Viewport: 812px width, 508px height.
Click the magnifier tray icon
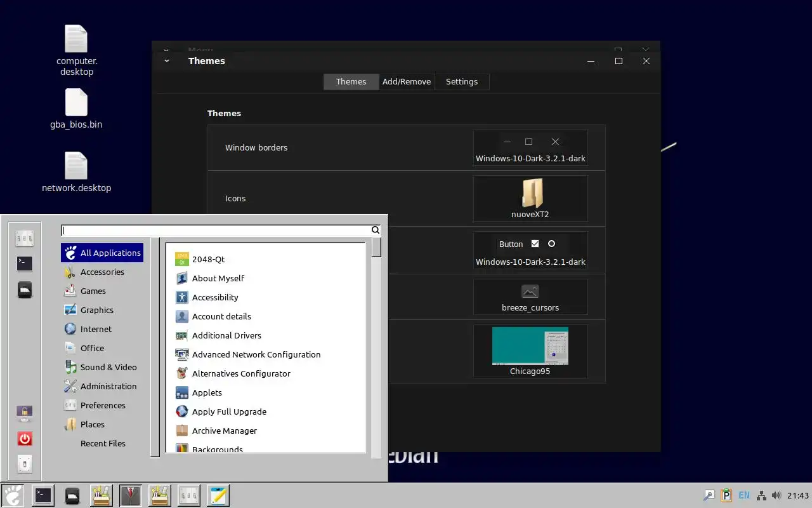(x=709, y=495)
